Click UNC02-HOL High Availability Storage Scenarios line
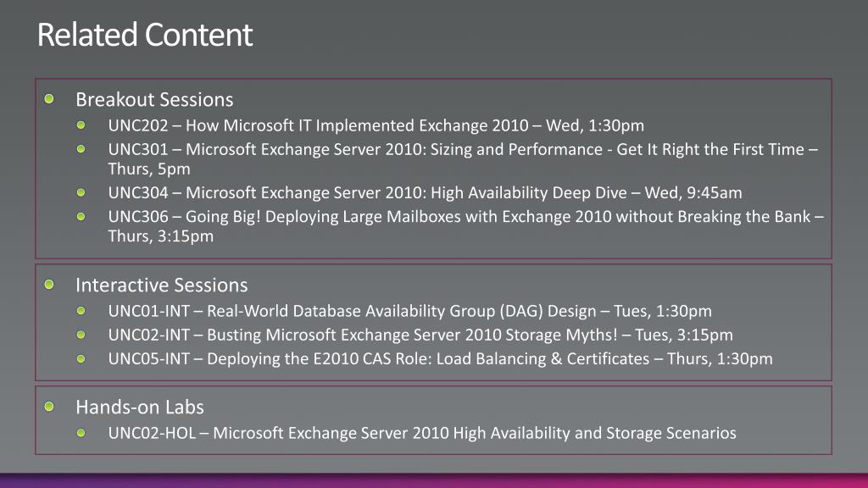The image size is (868, 488). 422,433
